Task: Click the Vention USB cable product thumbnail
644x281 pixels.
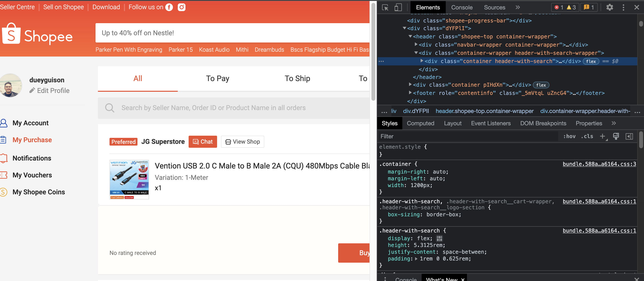Action: click(129, 179)
